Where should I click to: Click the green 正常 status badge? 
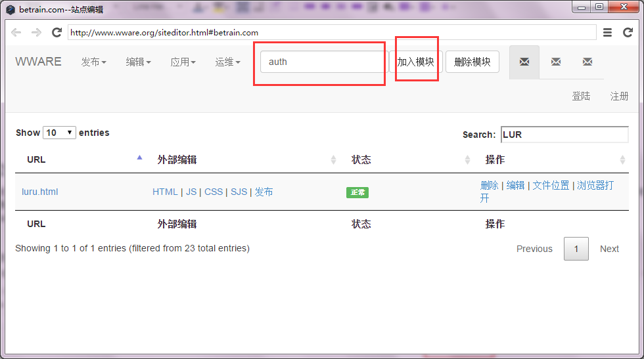coord(357,192)
